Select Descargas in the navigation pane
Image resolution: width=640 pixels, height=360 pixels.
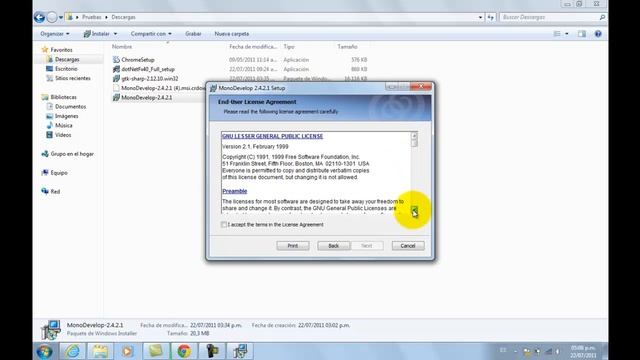point(67,60)
